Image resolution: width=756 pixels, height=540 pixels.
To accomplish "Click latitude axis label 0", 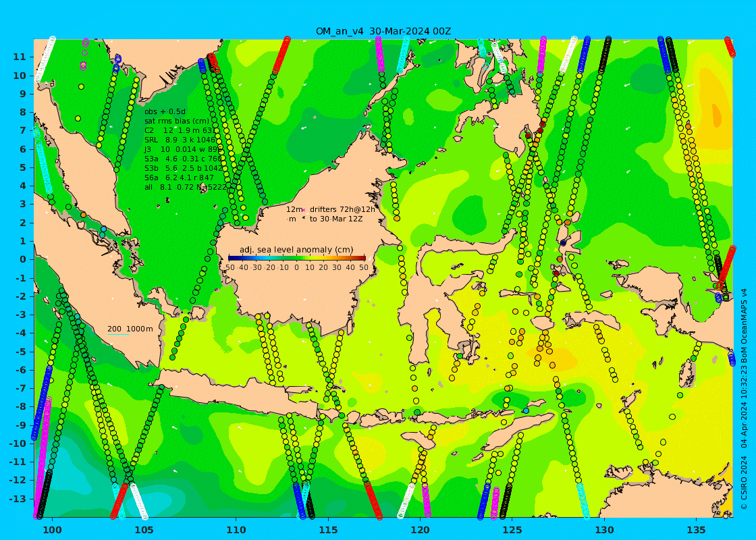I will pos(23,259).
